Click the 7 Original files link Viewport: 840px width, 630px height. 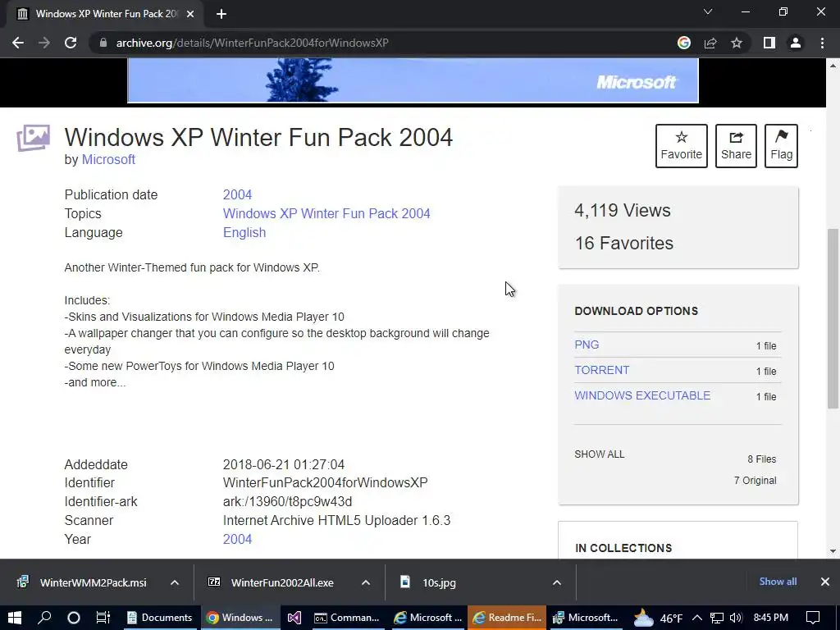coord(755,481)
